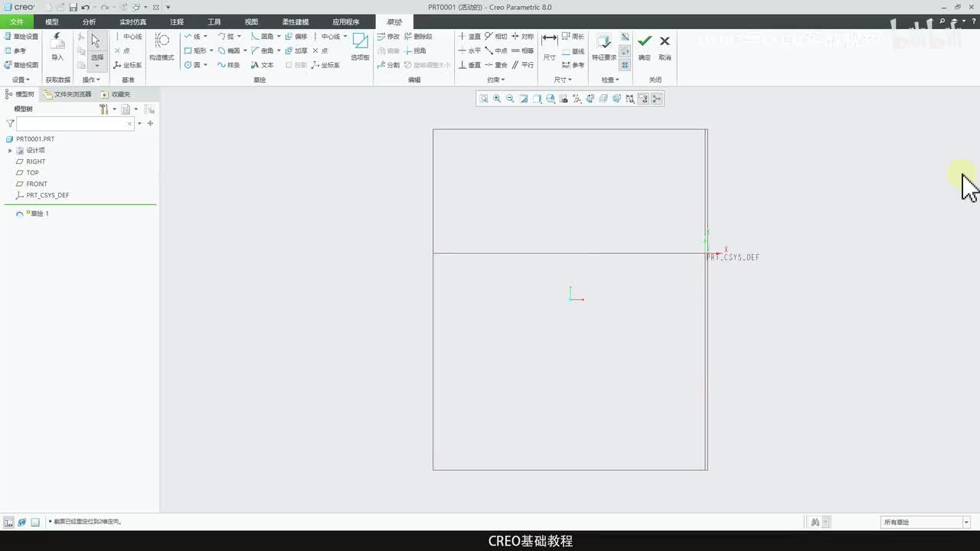Viewport: 980px width, 551px height.
Task: Click the 导入 (Import) button
Action: (x=57, y=47)
